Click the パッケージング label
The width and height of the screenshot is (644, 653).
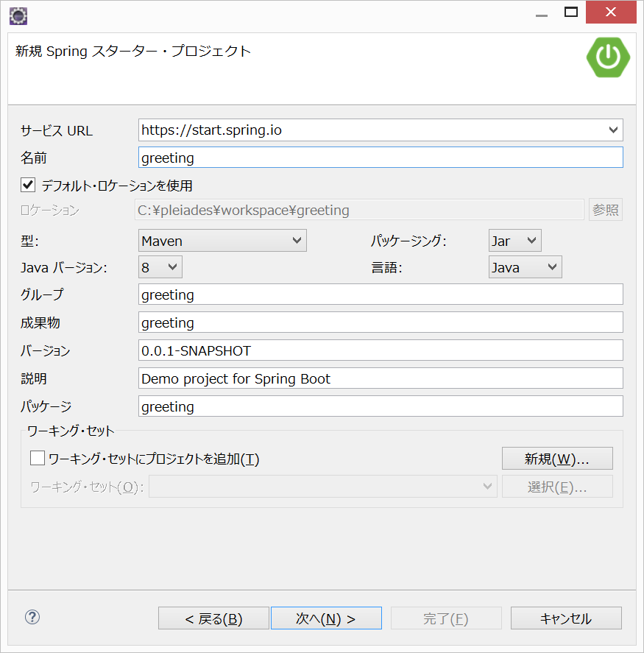tap(408, 240)
